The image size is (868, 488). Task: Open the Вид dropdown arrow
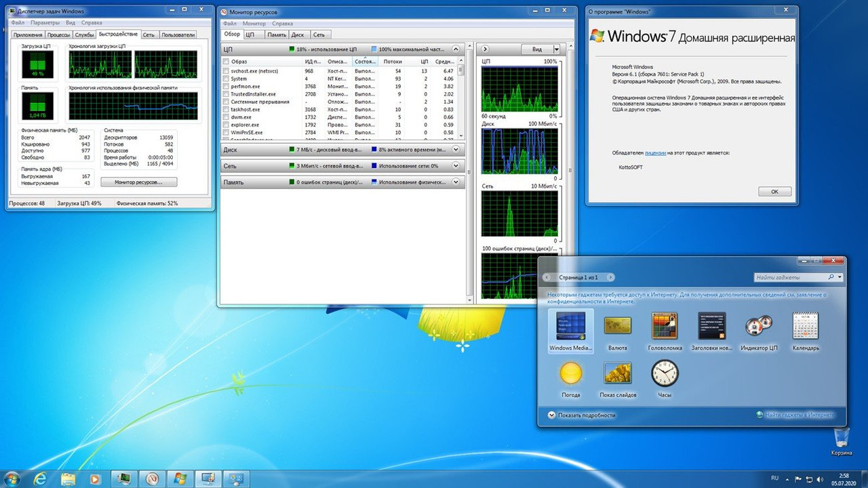point(557,49)
